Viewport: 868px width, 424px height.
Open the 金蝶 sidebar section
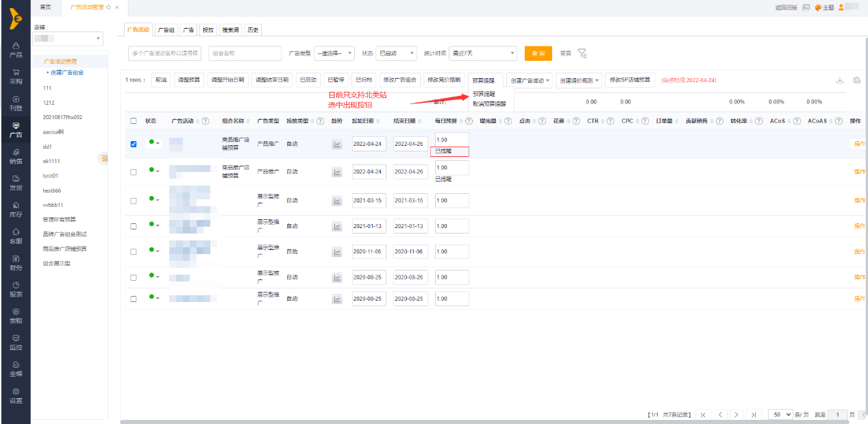click(15, 369)
